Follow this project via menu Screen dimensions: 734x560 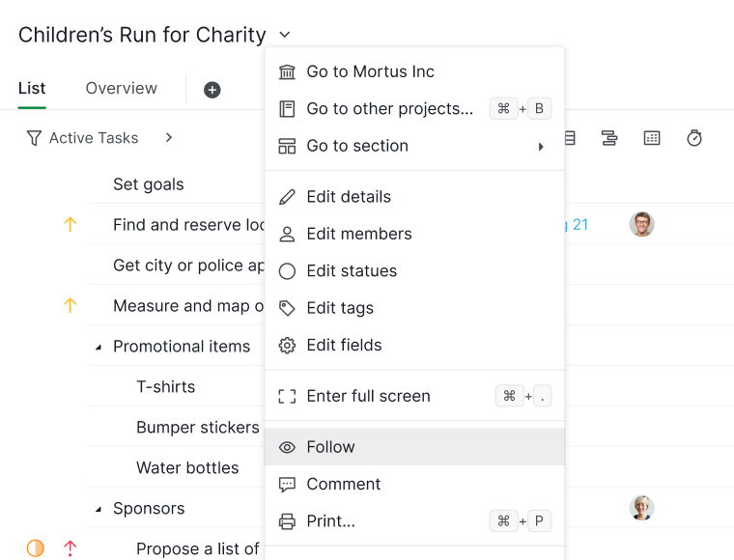coord(414,447)
